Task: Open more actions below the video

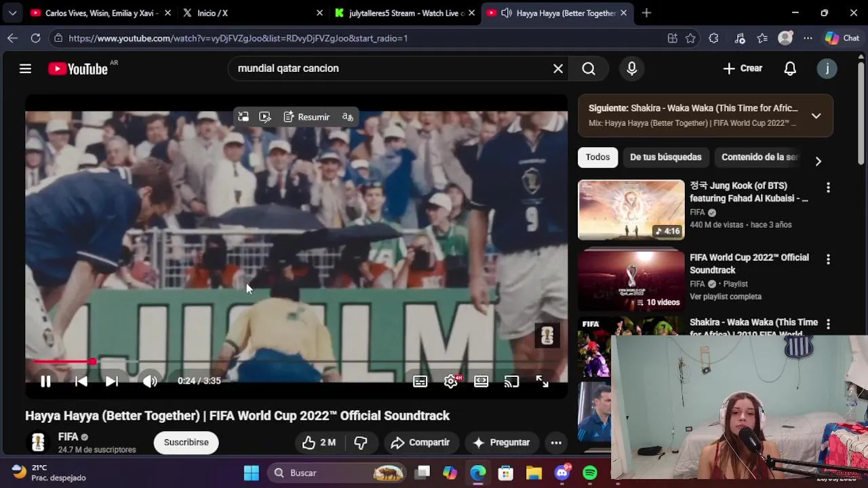Action: tap(556, 443)
